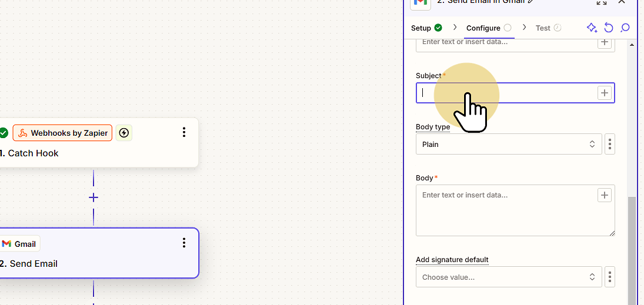This screenshot has height=305, width=644.
Task: Click the panel's vertical scrollbar thumb
Action: click(632, 250)
